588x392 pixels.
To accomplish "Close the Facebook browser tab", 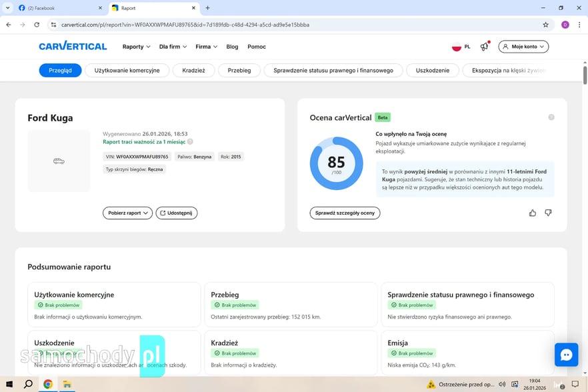I will (100, 8).
